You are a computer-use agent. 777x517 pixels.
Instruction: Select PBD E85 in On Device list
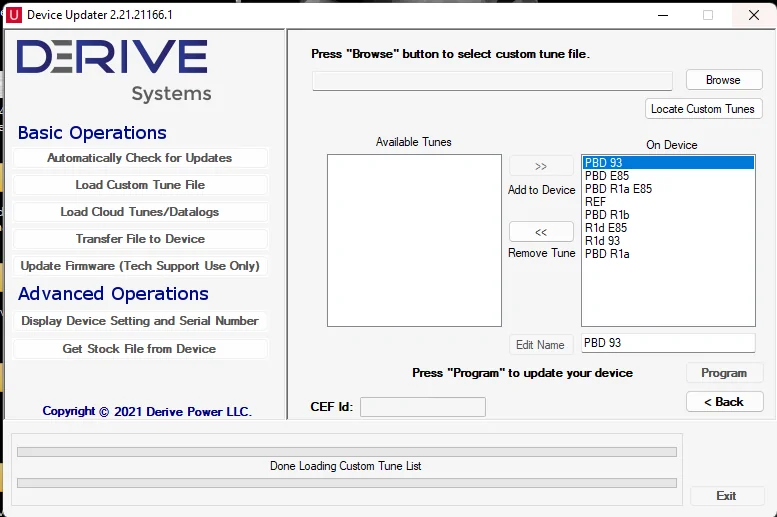point(668,176)
